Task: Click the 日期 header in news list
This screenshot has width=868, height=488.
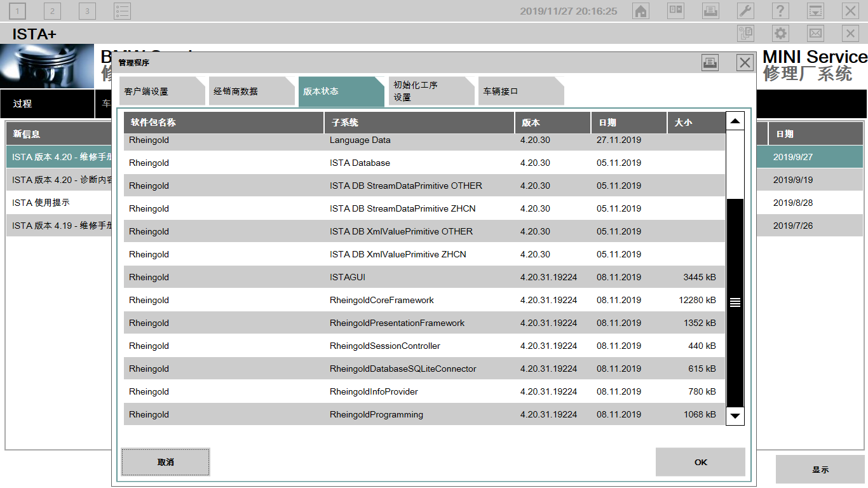Action: coord(815,134)
